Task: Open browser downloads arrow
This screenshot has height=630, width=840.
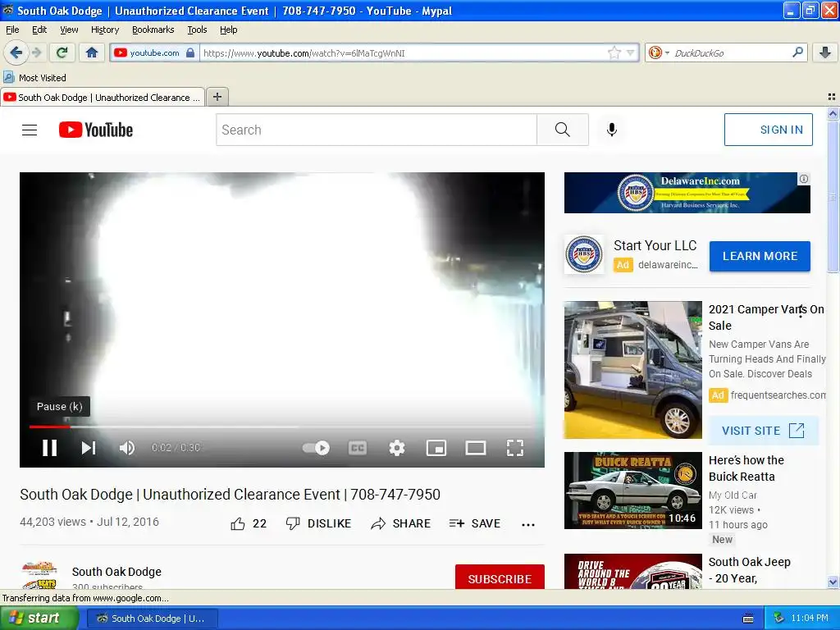Action: pos(825,52)
